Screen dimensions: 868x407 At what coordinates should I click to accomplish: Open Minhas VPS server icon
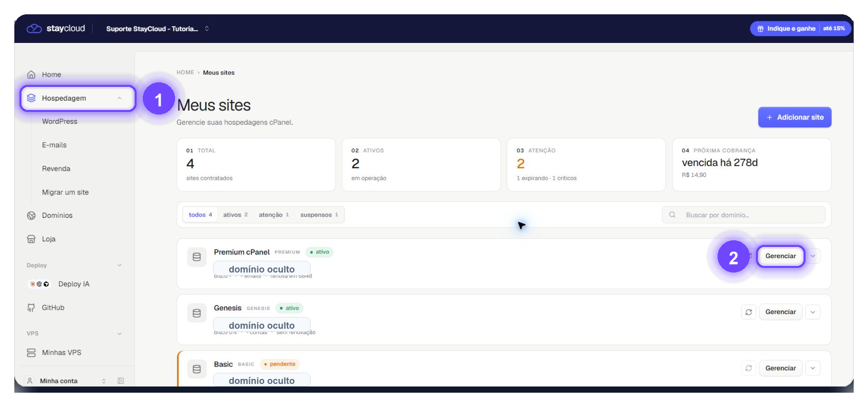pyautogui.click(x=31, y=353)
